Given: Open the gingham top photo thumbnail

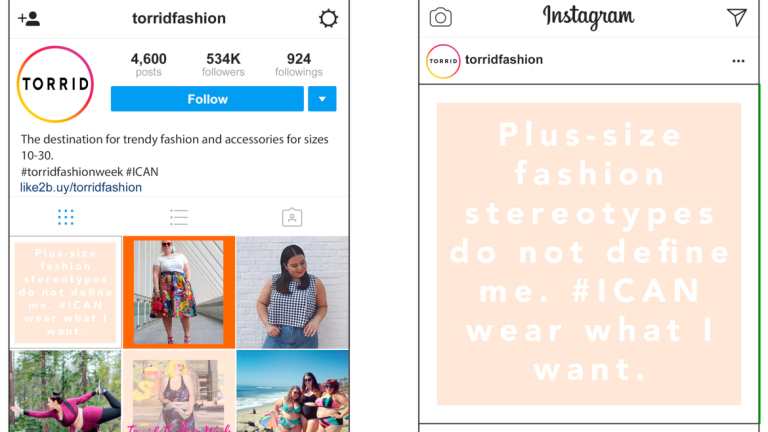Looking at the screenshot, I should tap(292, 292).
